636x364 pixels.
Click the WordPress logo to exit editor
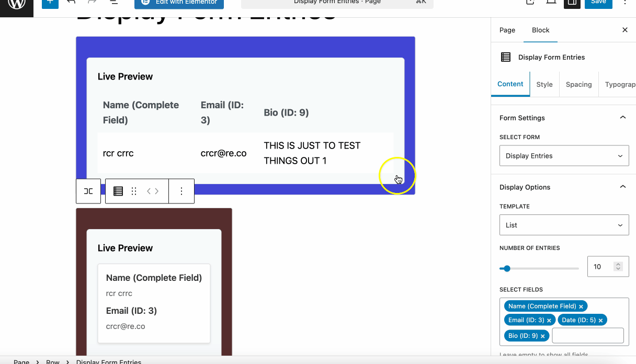pyautogui.click(x=17, y=4)
